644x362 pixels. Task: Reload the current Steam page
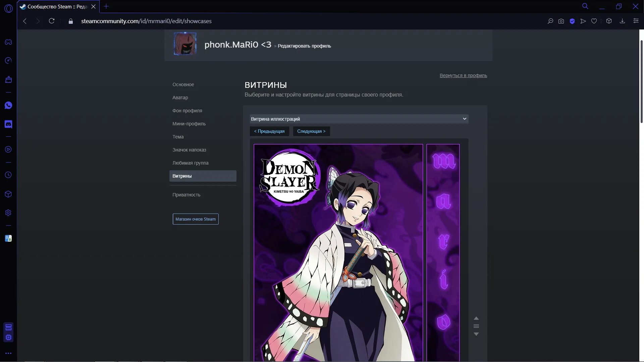[52, 21]
